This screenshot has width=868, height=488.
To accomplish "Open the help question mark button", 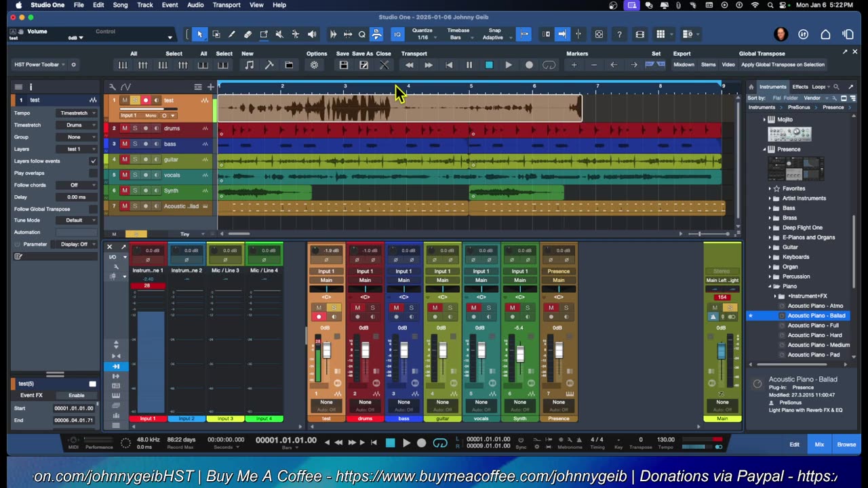I will 619,34.
